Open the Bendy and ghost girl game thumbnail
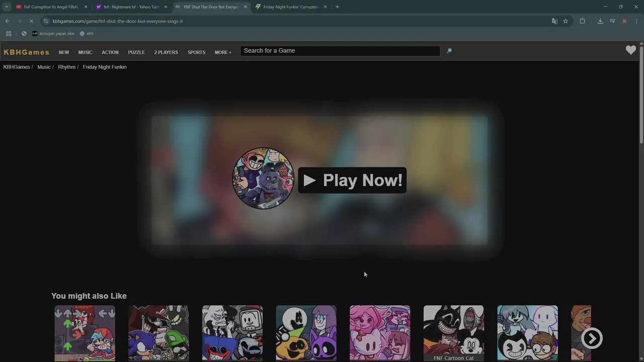 click(527, 333)
